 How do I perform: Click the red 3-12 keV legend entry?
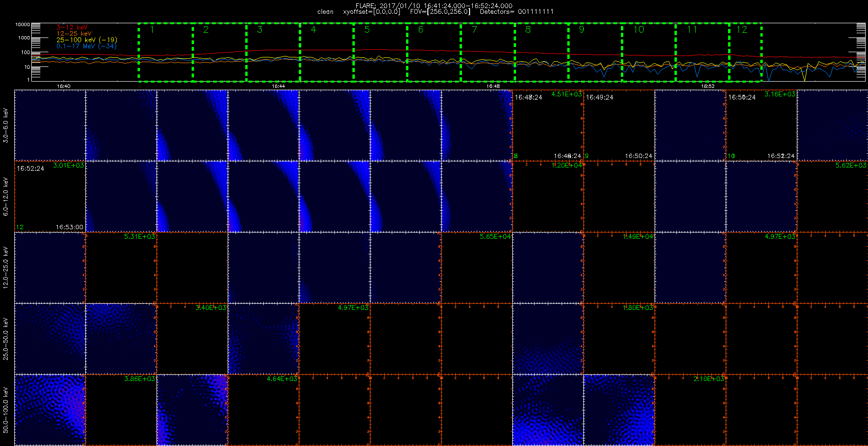[72, 28]
